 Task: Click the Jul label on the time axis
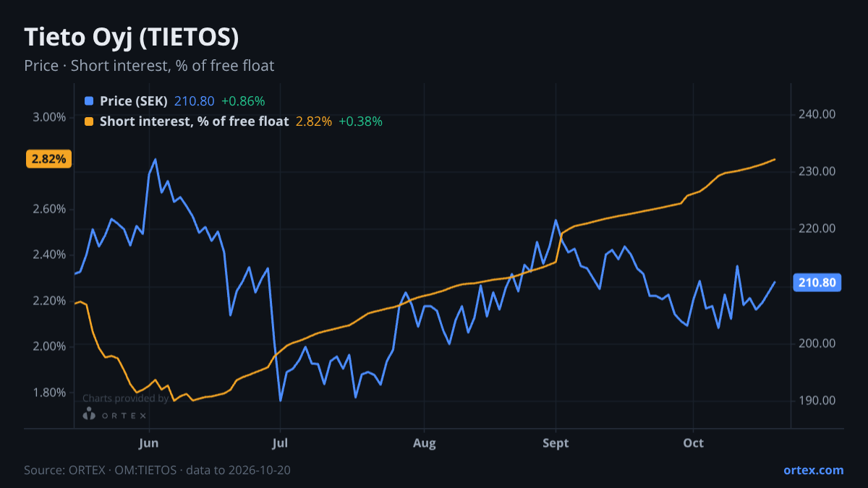(280, 442)
